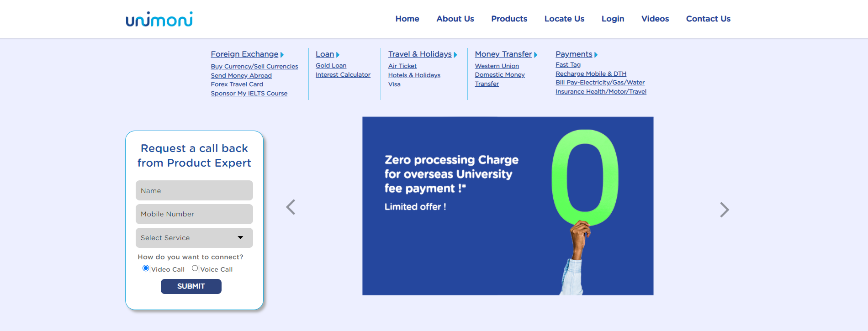The height and width of the screenshot is (331, 868).
Task: Open Forex Travel Card link
Action: click(237, 84)
